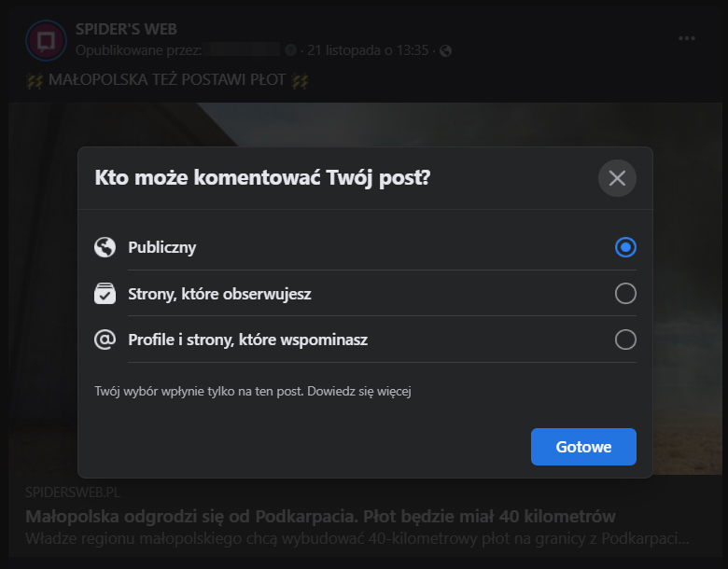This screenshot has height=569, width=728.
Task: Click the followed pages checkmark icon
Action: tap(105, 293)
